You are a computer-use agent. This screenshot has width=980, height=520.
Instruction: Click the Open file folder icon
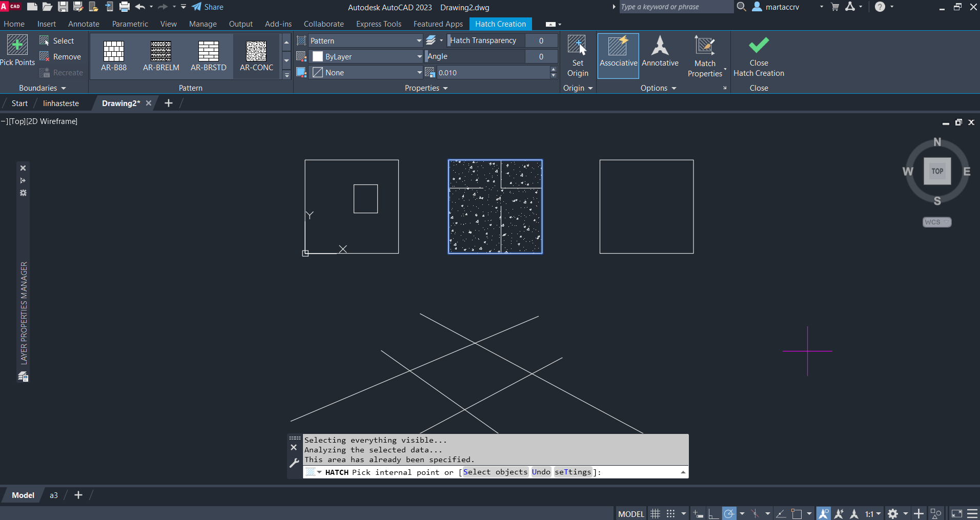click(47, 7)
